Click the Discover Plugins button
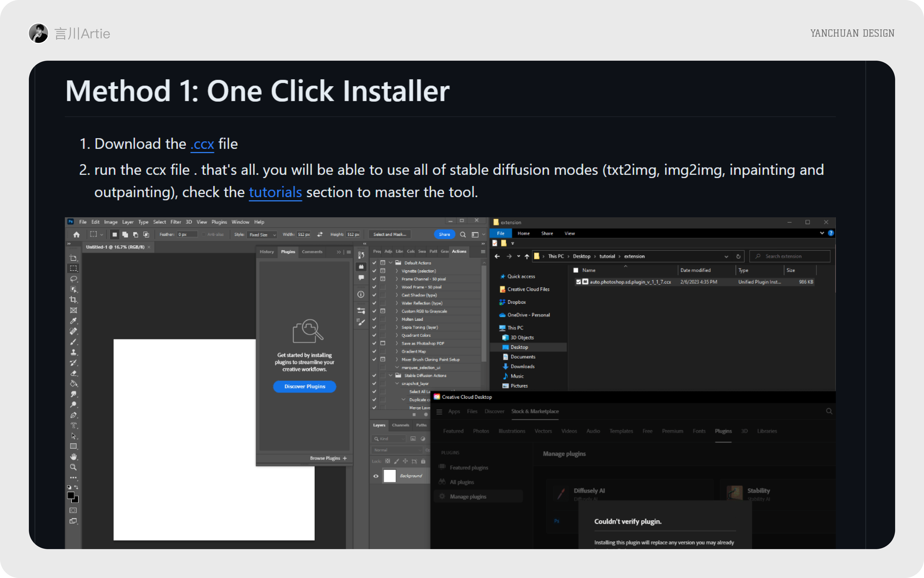 305,387
